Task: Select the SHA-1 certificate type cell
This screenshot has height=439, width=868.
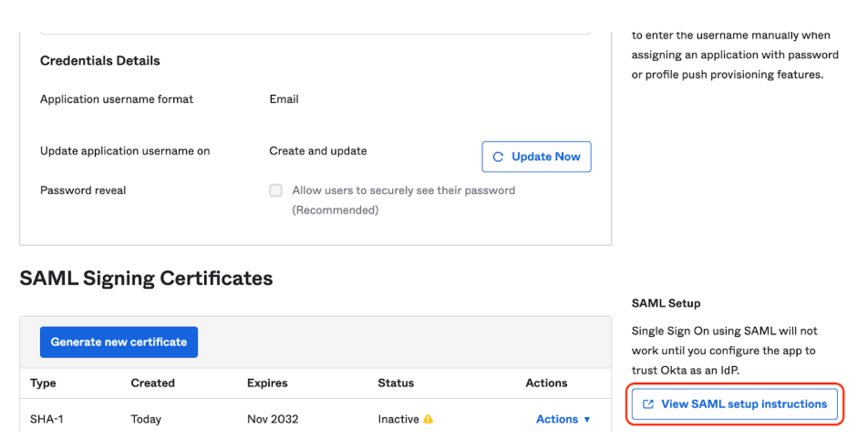Action: point(45,420)
